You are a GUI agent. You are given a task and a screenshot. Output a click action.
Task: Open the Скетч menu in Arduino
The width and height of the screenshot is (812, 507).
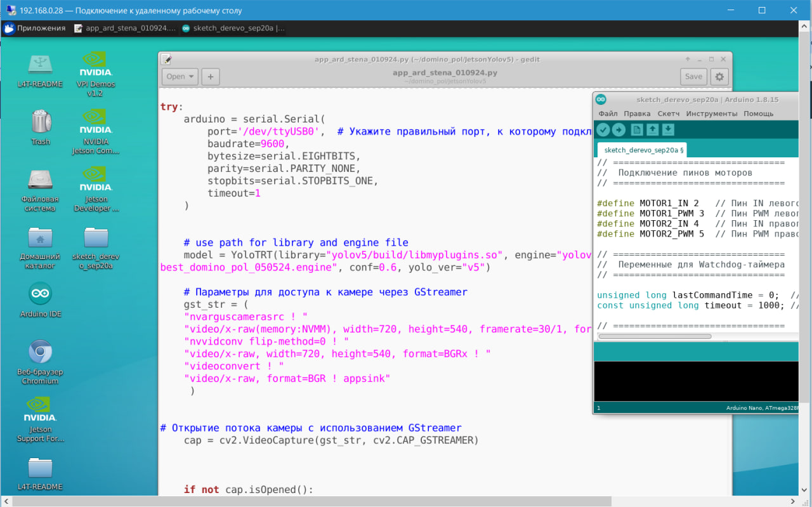[x=668, y=114]
